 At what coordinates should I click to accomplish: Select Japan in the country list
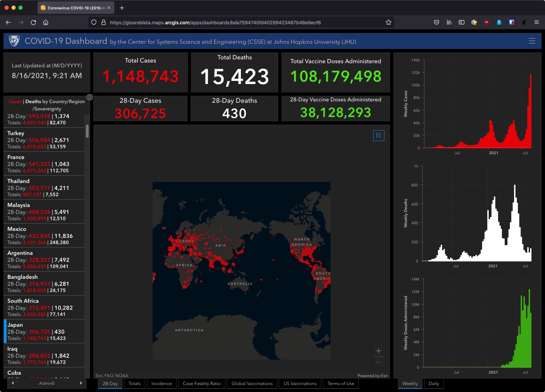click(44, 331)
